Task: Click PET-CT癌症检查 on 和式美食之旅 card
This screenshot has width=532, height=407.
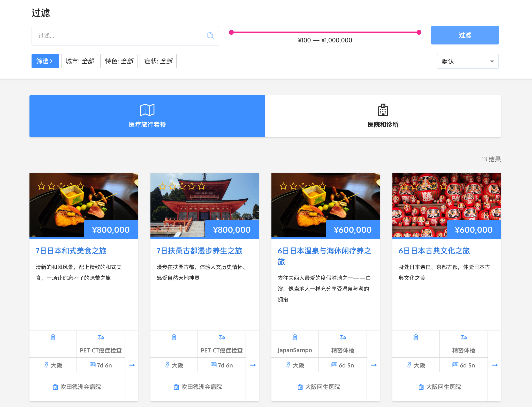Action: point(101,350)
